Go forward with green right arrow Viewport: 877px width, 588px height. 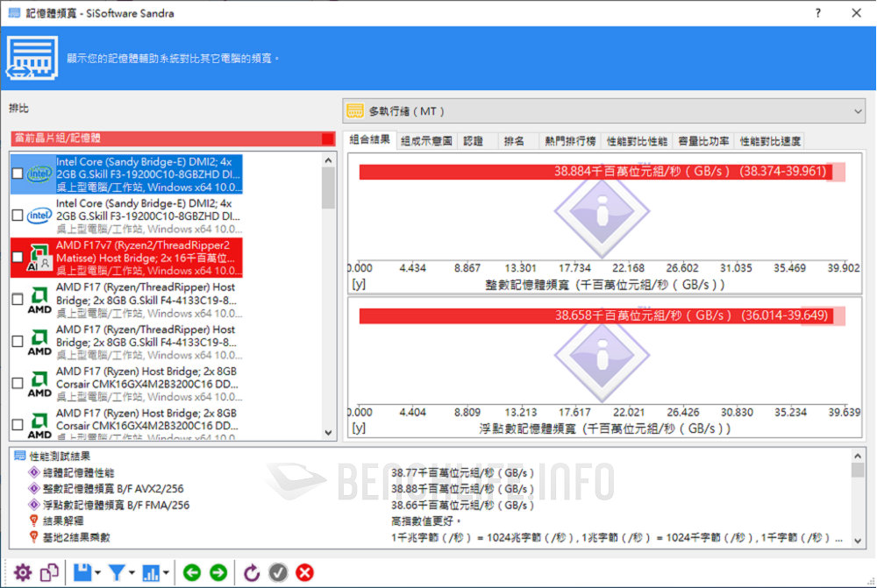[218, 572]
